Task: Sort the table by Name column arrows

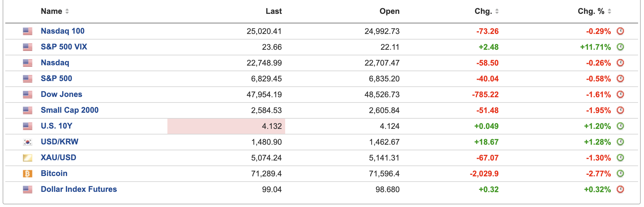Action: coord(67,11)
